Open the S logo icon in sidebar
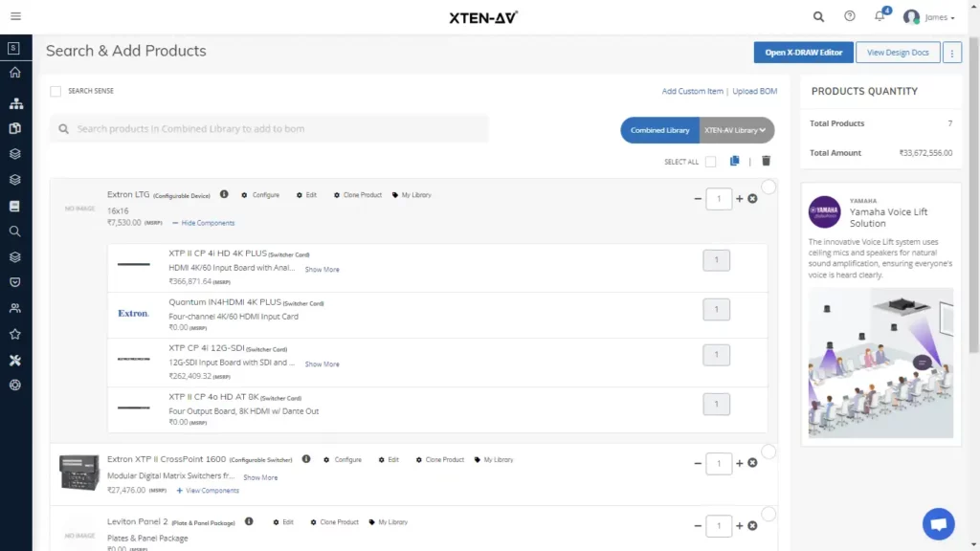The image size is (980, 551). tap(13, 48)
